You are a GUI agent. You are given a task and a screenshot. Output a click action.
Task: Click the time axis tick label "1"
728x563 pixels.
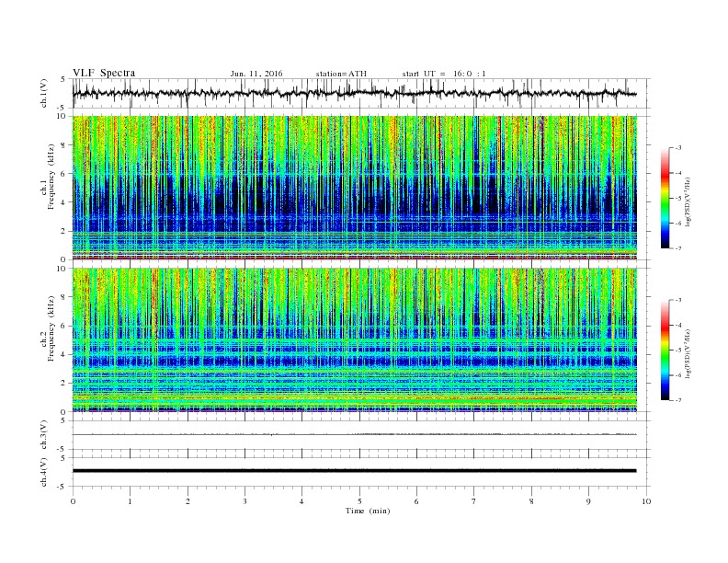[130, 501]
